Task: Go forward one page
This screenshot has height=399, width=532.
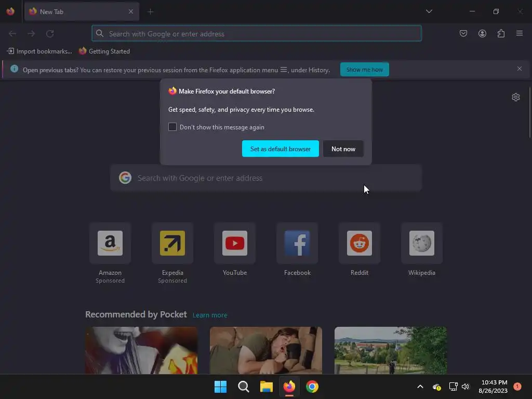Action: (x=31, y=34)
